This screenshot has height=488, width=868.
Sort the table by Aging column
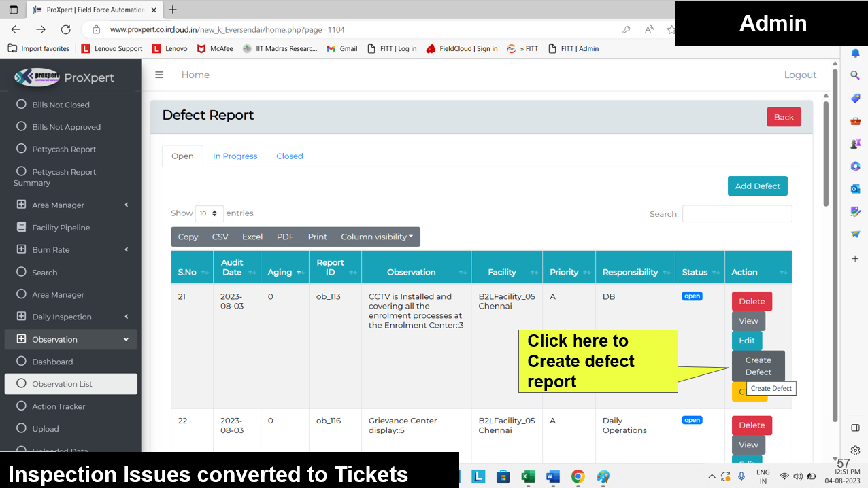click(284, 272)
